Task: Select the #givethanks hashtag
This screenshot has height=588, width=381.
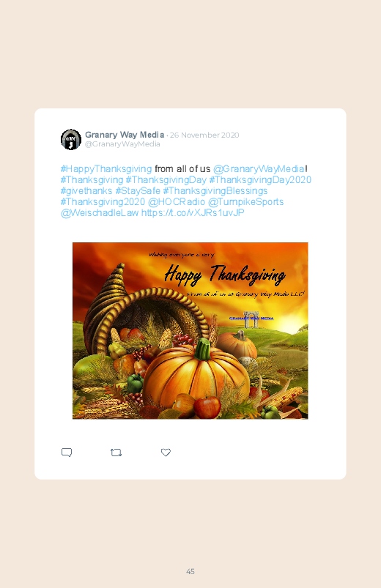Action: click(86, 190)
